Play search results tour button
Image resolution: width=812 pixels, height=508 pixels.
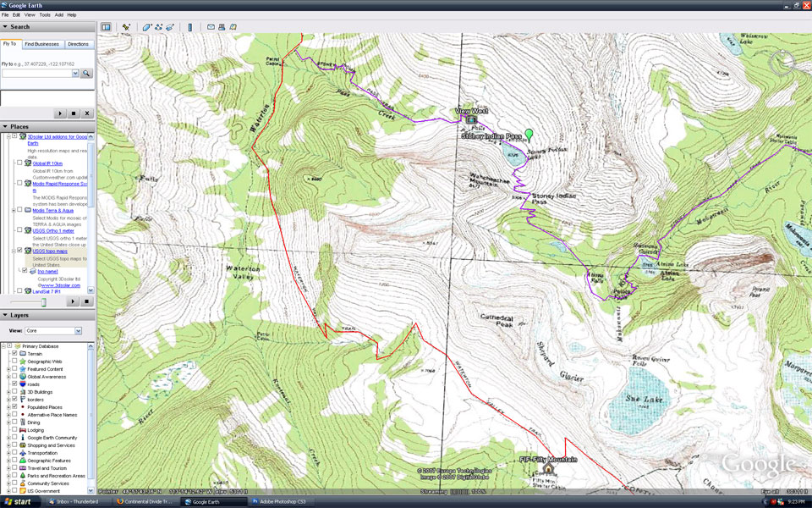coord(60,113)
